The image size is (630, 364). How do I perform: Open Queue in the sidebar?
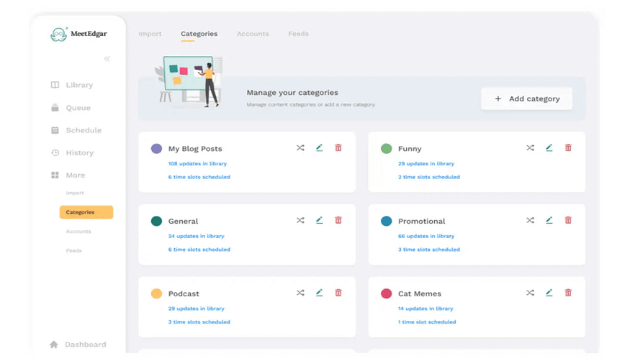coord(71,108)
